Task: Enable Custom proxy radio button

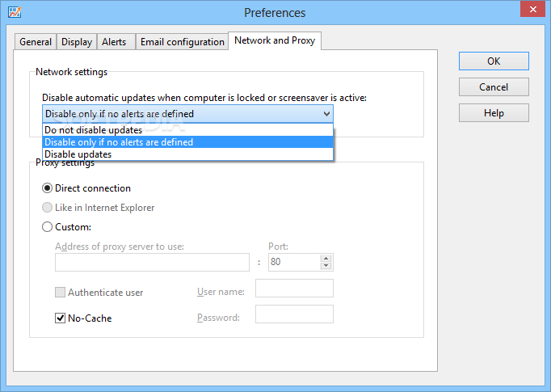Action: 47,227
